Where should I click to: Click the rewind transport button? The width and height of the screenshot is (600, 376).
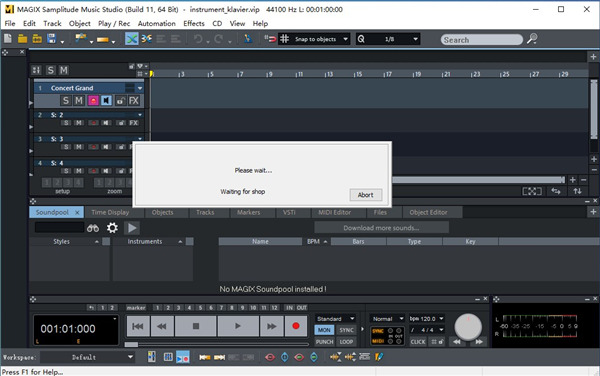coord(162,326)
